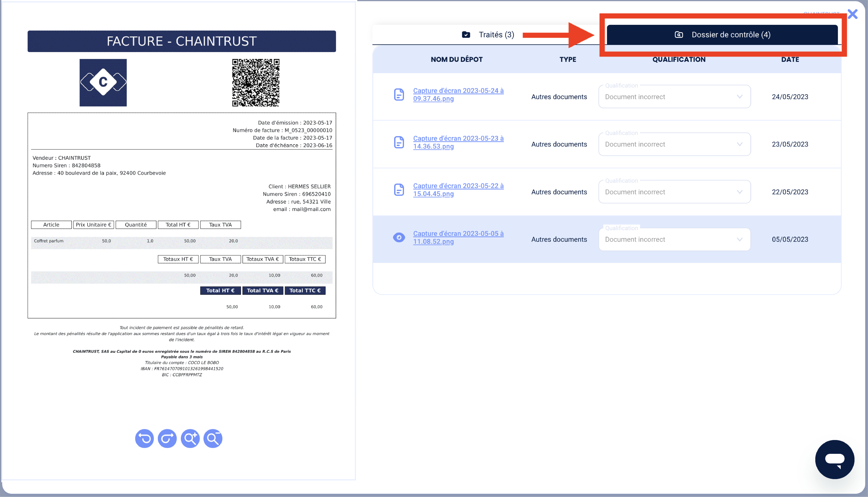The height and width of the screenshot is (497, 868).
Task: Click Autres documents in the 24/05/2023 row
Action: (559, 97)
